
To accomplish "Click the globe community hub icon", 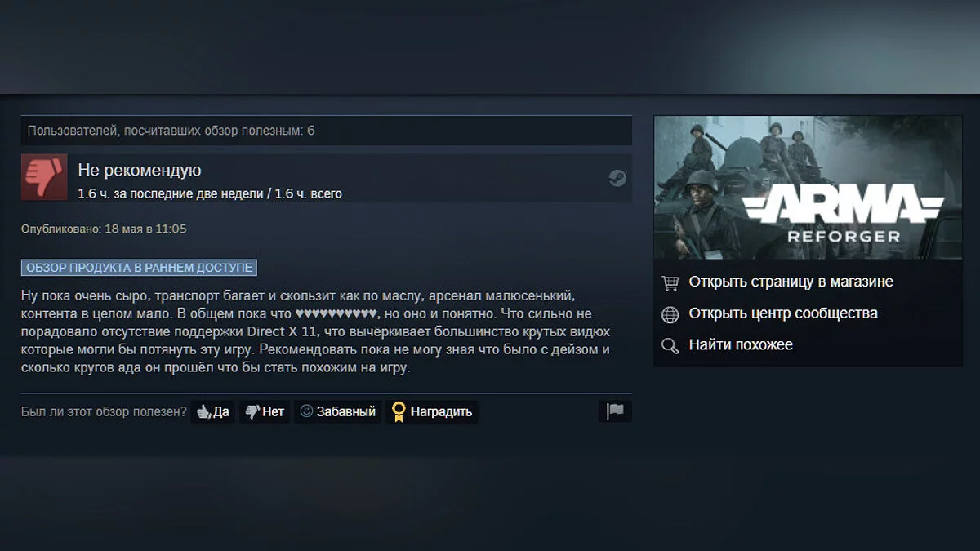I will (x=670, y=314).
